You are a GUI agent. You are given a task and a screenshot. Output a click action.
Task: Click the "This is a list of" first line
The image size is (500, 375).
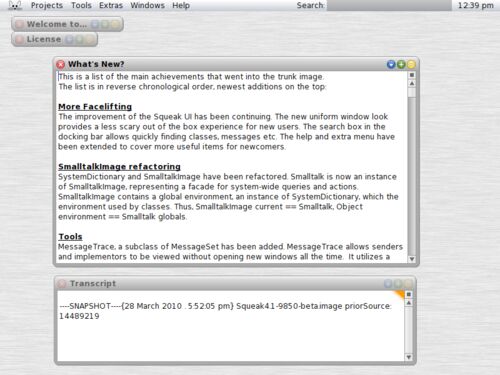click(191, 77)
